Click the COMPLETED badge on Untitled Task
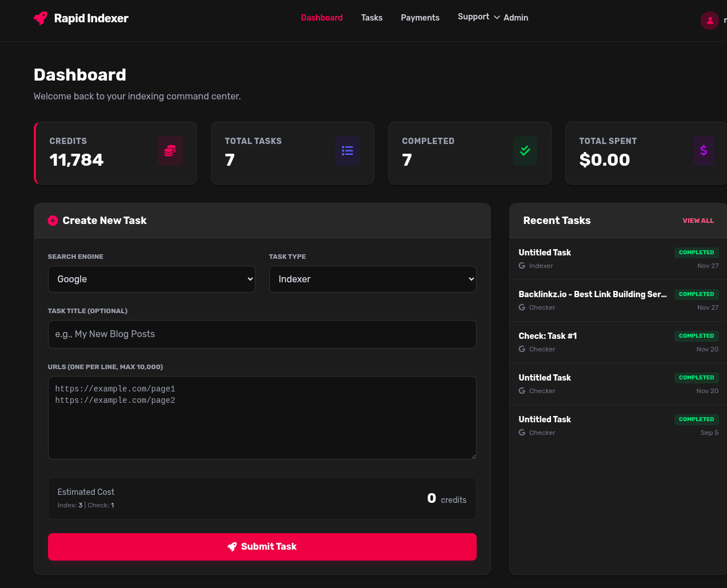This screenshot has width=727, height=588. 696,252
